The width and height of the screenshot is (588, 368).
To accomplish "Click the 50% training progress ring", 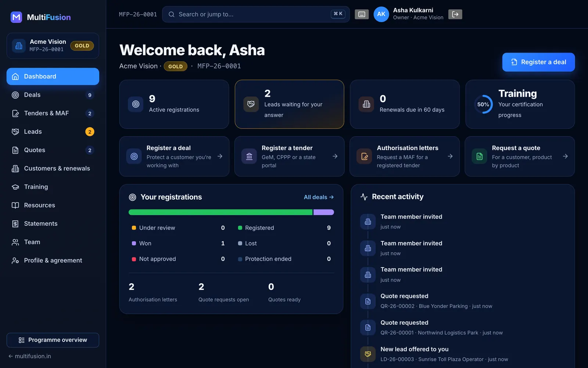I will click(x=483, y=104).
